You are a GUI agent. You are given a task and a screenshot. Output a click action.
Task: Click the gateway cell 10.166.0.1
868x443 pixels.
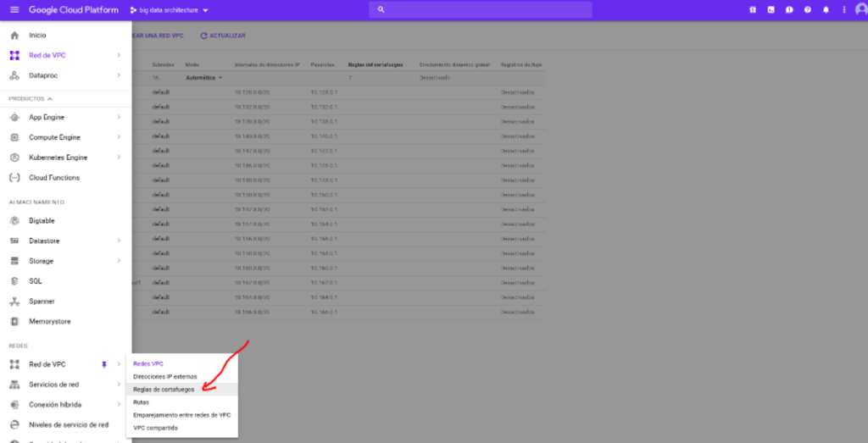click(325, 312)
